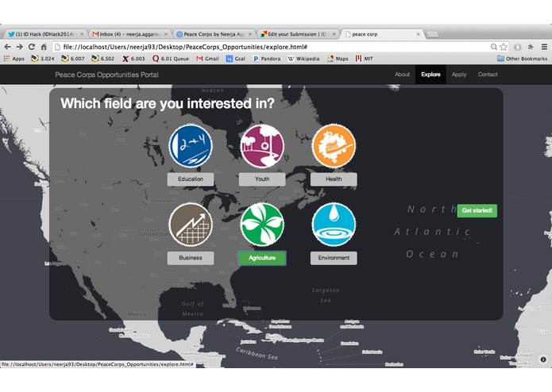
Task: Open the 6.007 bookmark
Action: coord(73,59)
